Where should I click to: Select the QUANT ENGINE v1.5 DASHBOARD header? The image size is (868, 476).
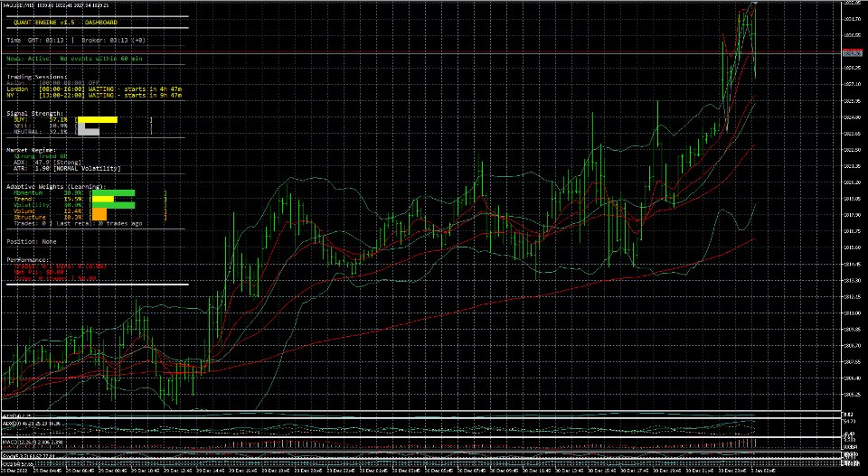tap(66, 22)
